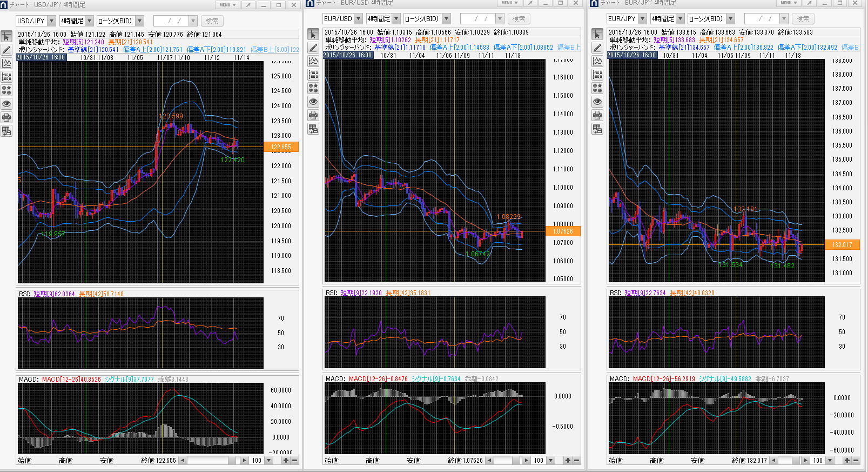Open the MENU in EUR/USD chart window
868x472 pixels.
(509, 3)
